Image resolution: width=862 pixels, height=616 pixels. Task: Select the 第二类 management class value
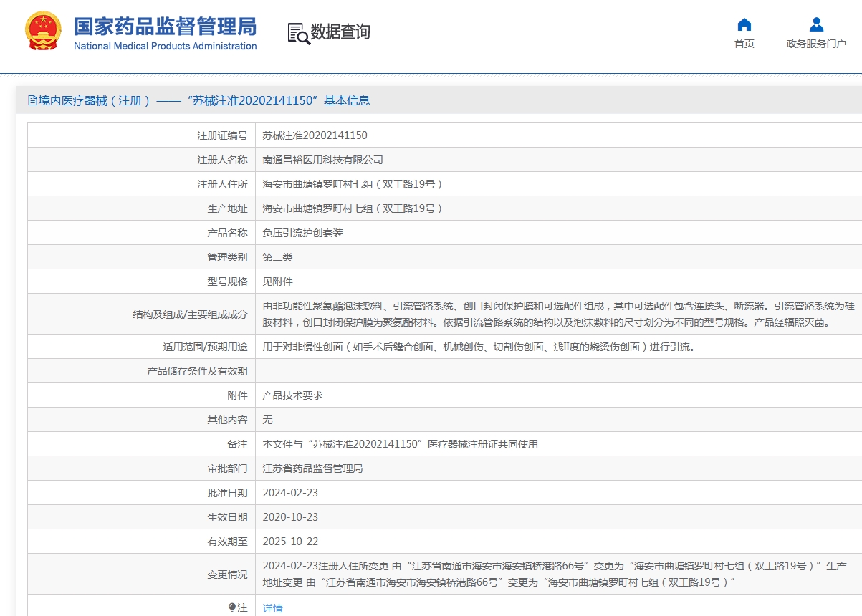pos(278,257)
